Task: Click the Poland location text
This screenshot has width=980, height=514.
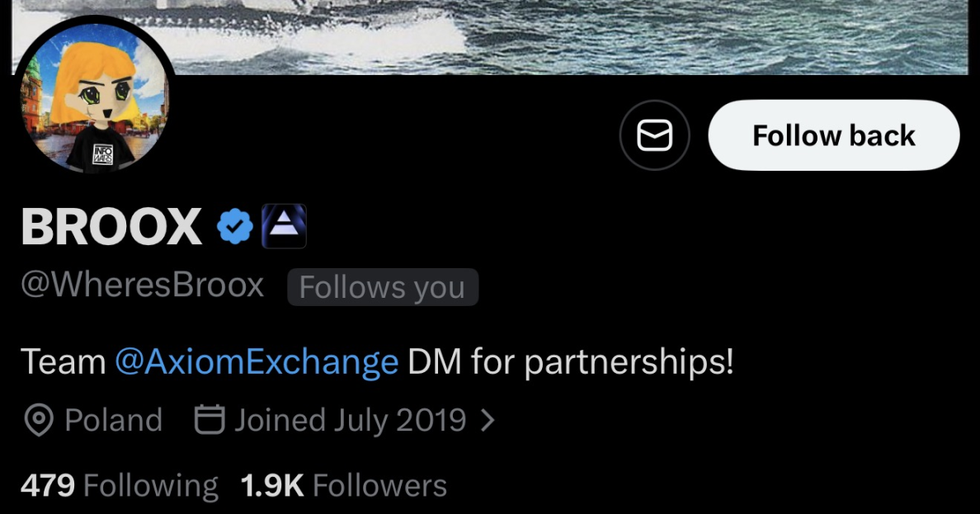Action: (113, 420)
